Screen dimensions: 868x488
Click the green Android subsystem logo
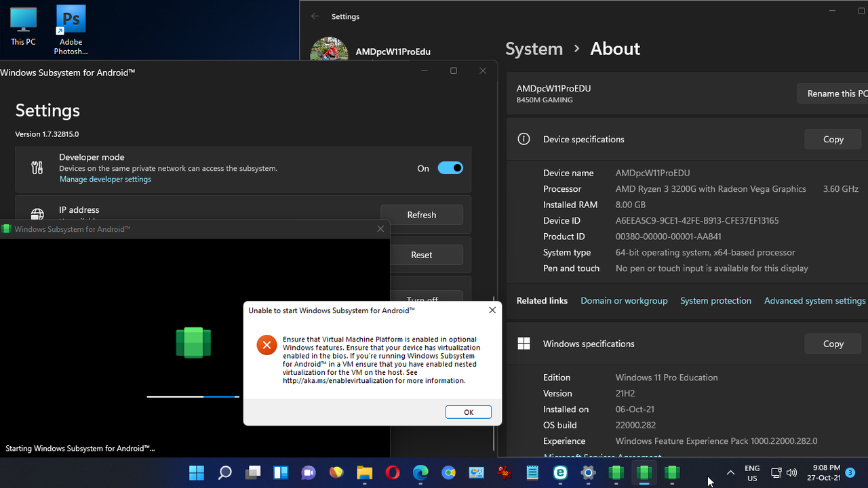[193, 342]
